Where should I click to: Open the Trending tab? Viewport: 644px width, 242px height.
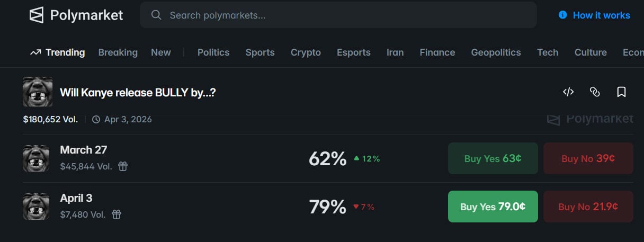coord(58,52)
